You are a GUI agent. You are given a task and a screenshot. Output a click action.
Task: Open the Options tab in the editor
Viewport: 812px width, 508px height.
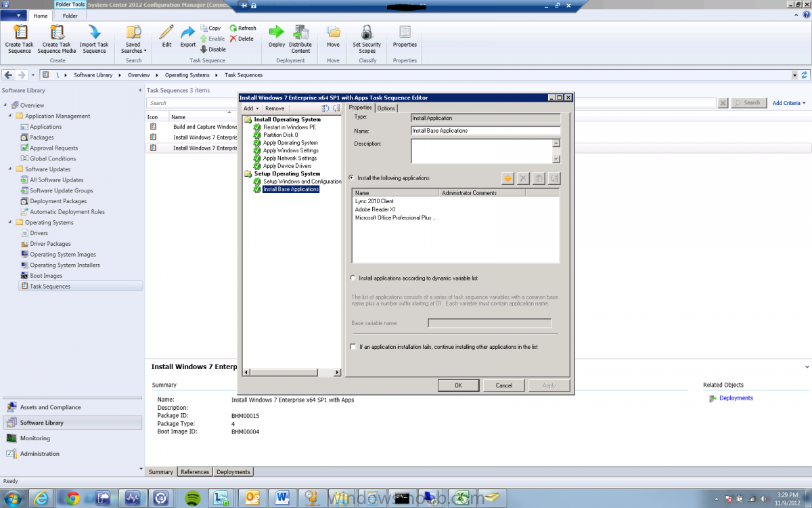point(386,108)
